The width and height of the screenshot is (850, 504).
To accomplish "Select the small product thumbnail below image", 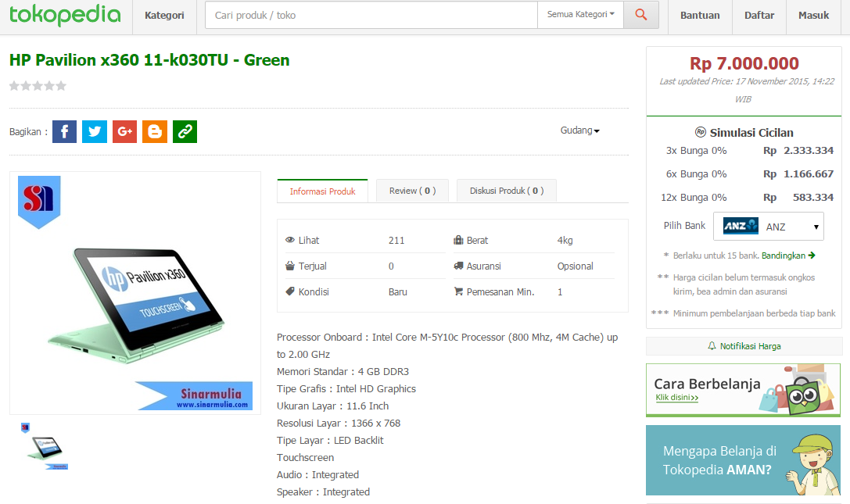I will click(45, 446).
